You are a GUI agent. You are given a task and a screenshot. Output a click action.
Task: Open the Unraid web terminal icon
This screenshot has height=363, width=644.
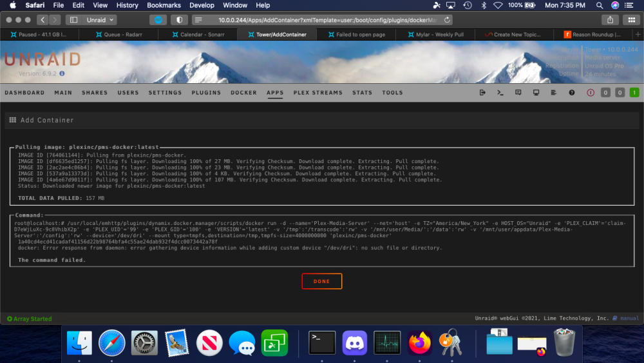[x=500, y=92]
